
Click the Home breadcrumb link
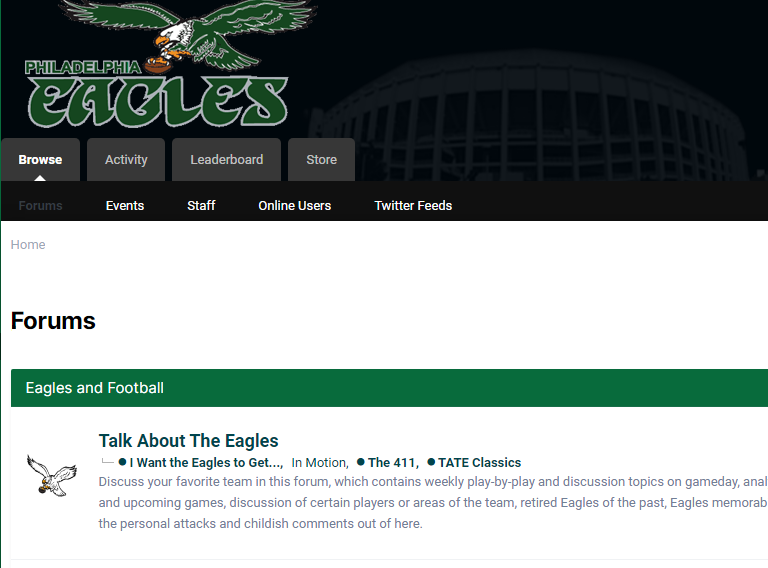(x=28, y=244)
